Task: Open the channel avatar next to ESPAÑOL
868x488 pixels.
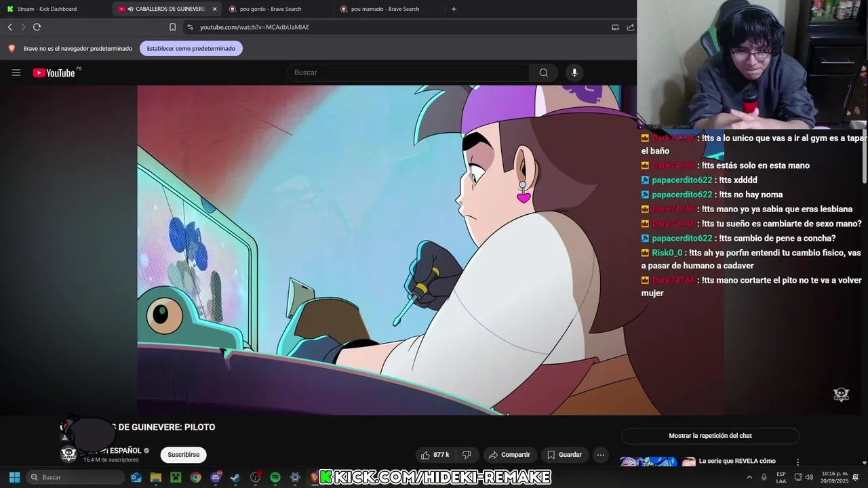Action: (69, 454)
